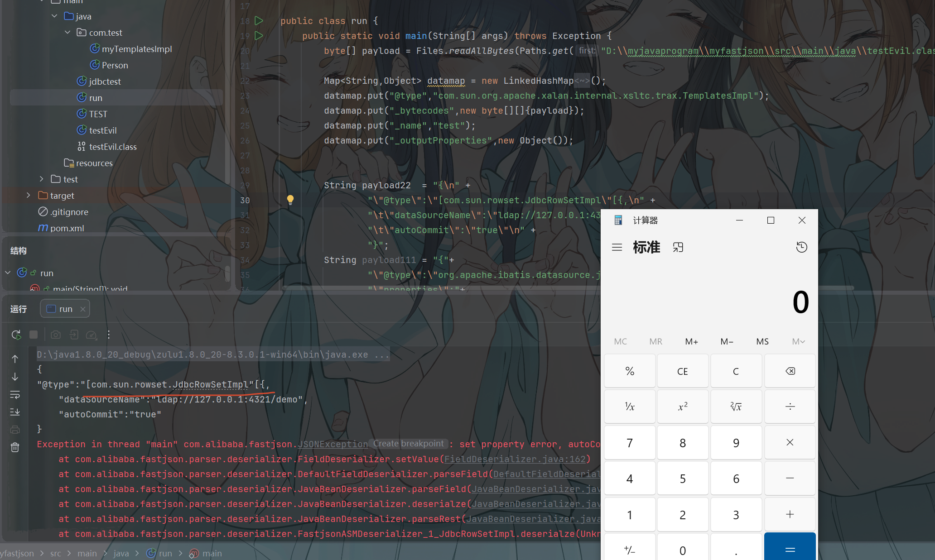The width and height of the screenshot is (935, 560).
Task: Click the scroll up arrow in console gutter
Action: [15, 359]
